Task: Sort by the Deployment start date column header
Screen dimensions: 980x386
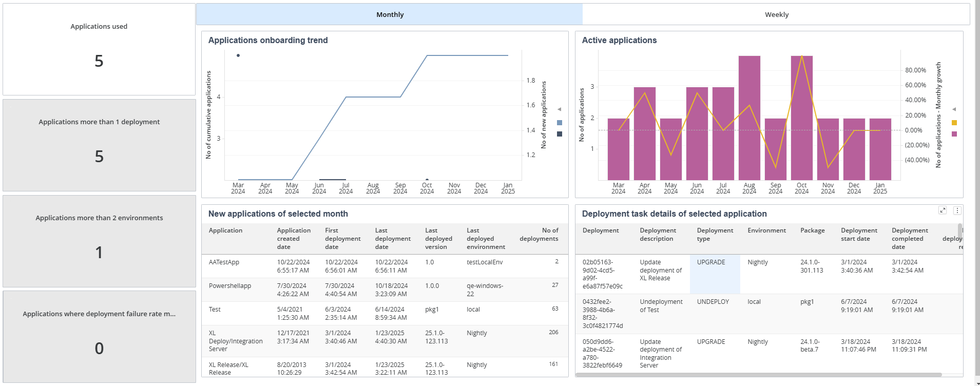Action: click(x=859, y=235)
